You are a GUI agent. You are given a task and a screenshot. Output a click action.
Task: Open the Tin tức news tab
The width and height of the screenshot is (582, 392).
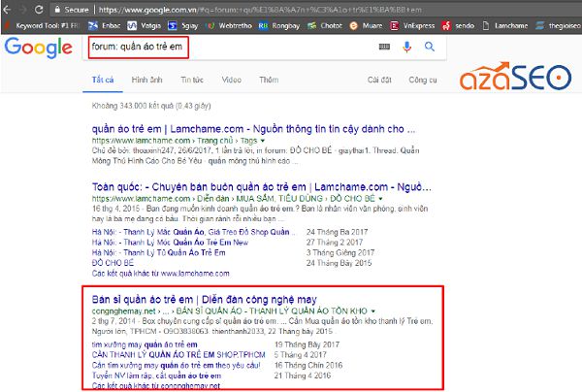coord(191,79)
